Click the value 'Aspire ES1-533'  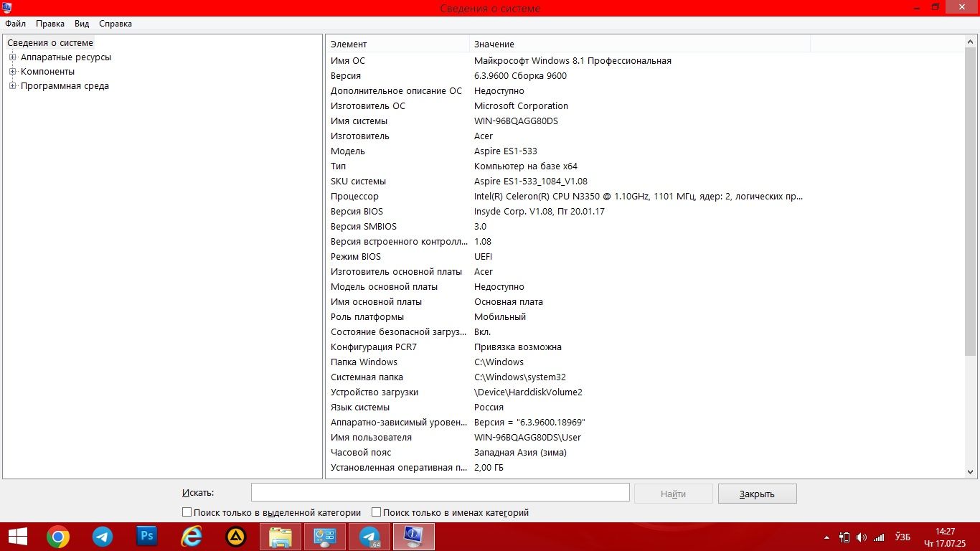tap(505, 151)
